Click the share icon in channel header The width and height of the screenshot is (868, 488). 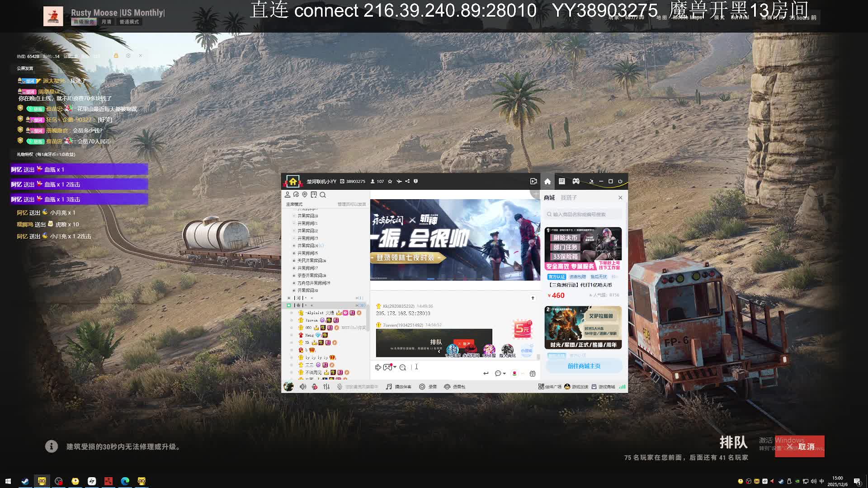[x=407, y=181]
